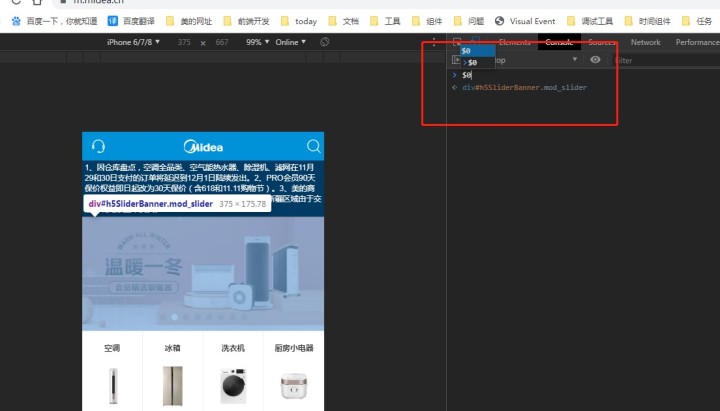This screenshot has width=720, height=411.
Task: Open the 洗衣机 category
Action: (x=233, y=348)
